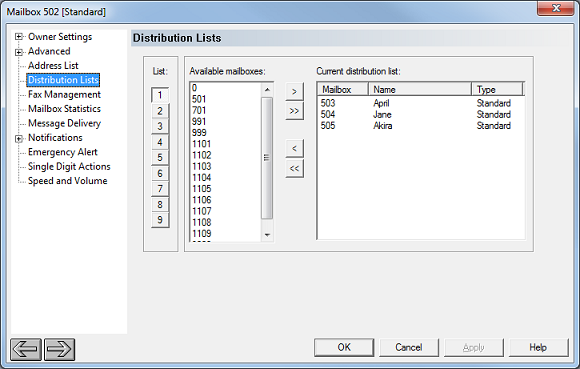Viewport: 580px width, 369px height.
Task: Select mailbox 505 Akira row
Action: click(x=421, y=126)
